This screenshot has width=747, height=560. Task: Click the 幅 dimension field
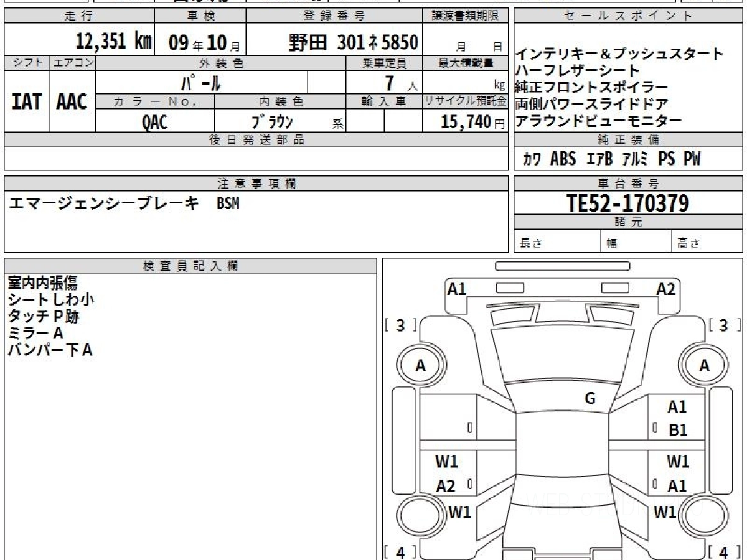[637, 241]
